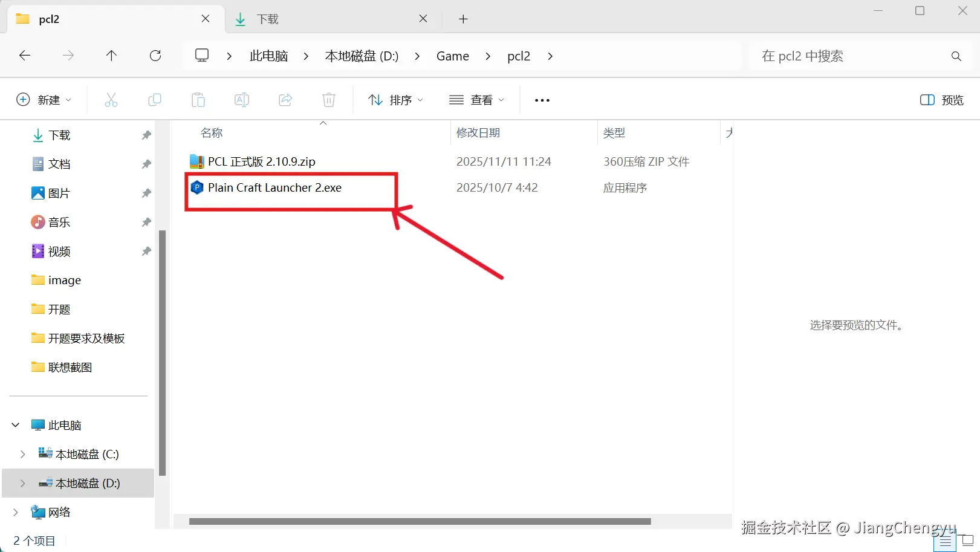Click the Copy icon in toolbar

click(155, 100)
